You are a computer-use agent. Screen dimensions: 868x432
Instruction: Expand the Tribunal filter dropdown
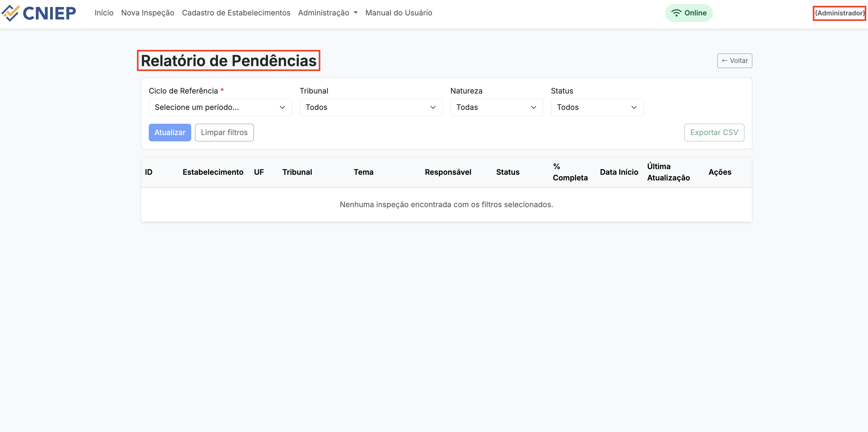(x=371, y=107)
